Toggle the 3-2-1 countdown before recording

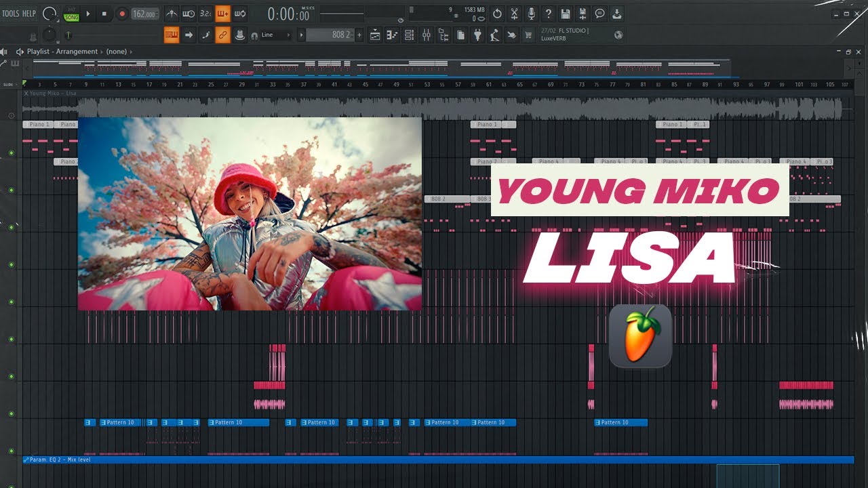coord(205,14)
